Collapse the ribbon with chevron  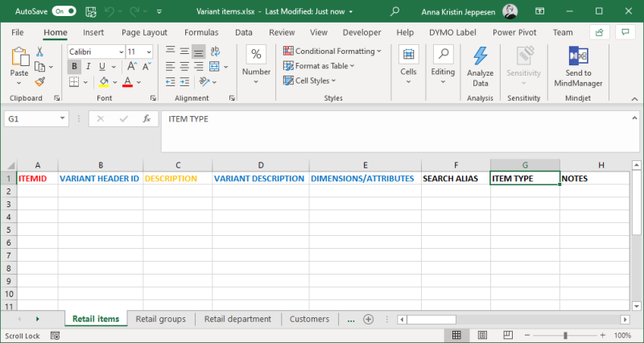pos(634,99)
